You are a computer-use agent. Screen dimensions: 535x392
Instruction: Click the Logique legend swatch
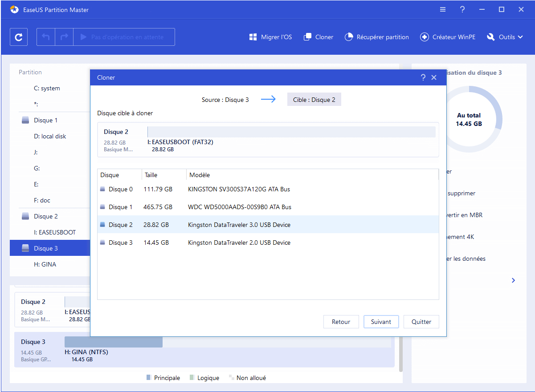(192, 378)
